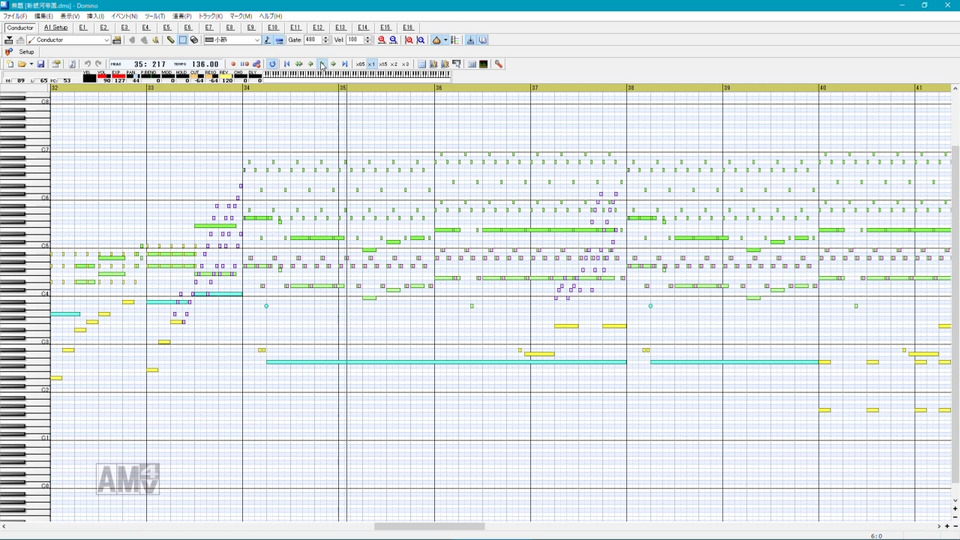This screenshot has height=540, width=960.
Task: Set playback speed to x1.5
Action: point(383,64)
